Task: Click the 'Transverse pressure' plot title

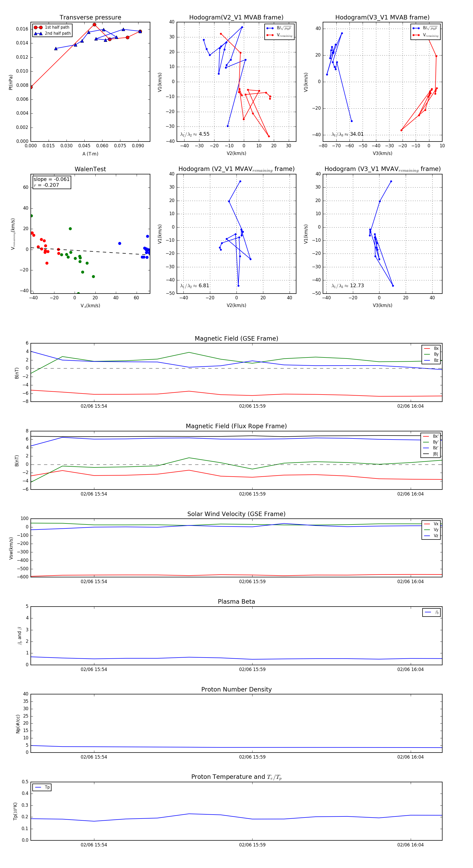Action: click(90, 18)
